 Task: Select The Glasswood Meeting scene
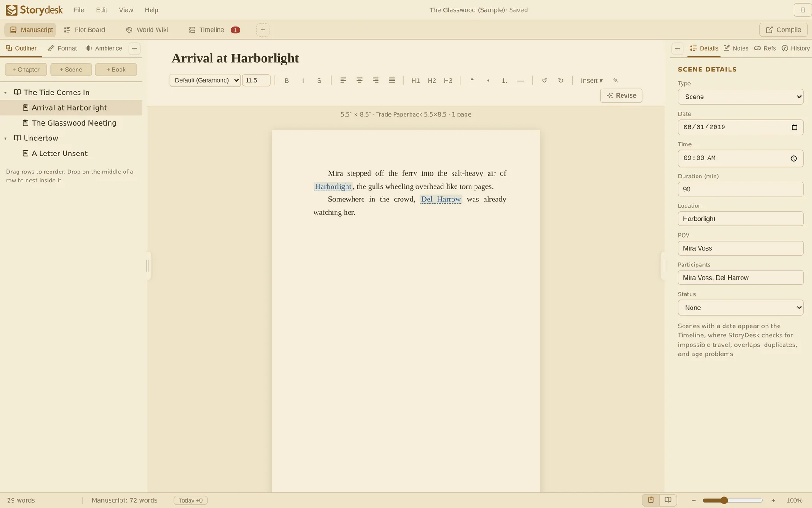coord(71,123)
